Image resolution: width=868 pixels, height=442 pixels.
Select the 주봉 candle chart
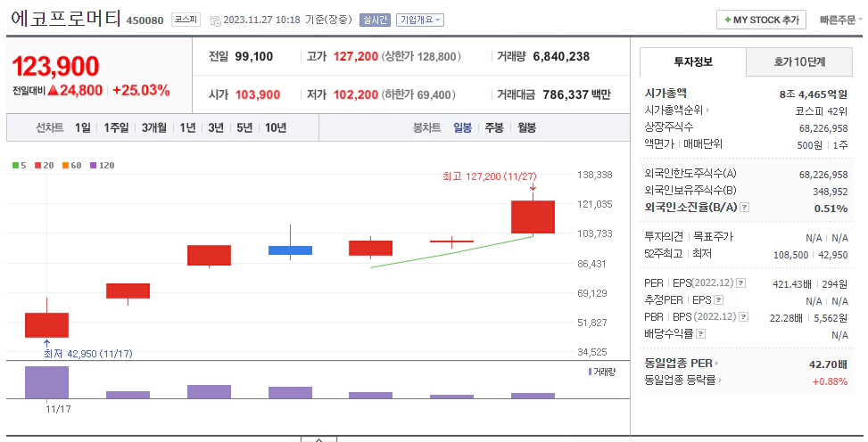point(494,127)
